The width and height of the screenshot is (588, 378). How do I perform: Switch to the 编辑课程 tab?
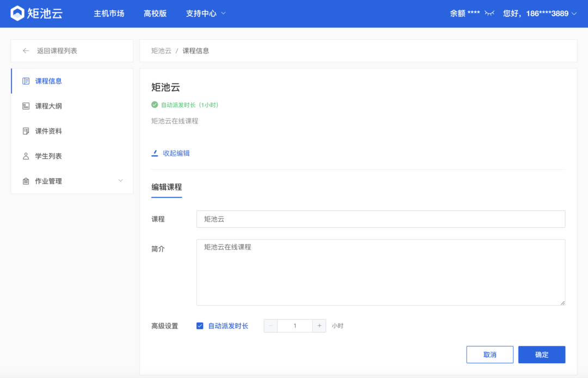167,187
